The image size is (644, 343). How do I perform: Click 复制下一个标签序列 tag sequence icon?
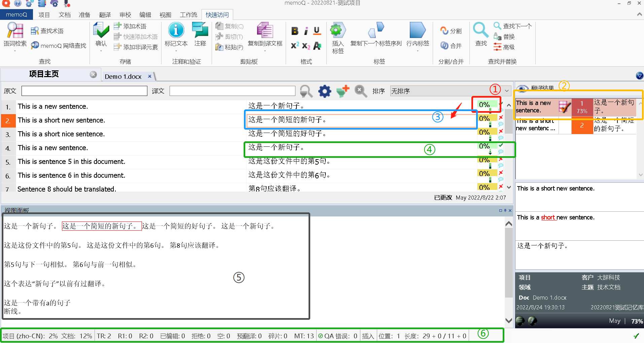(x=376, y=30)
